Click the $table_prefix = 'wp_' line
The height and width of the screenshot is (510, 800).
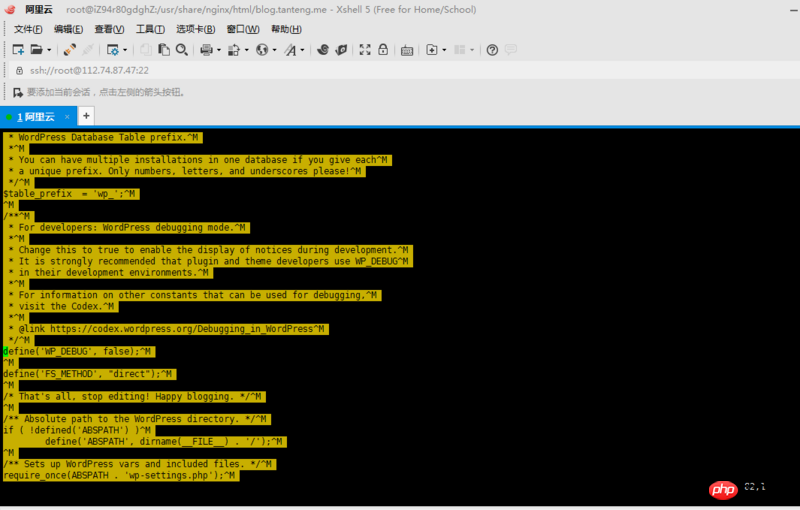[71, 194]
